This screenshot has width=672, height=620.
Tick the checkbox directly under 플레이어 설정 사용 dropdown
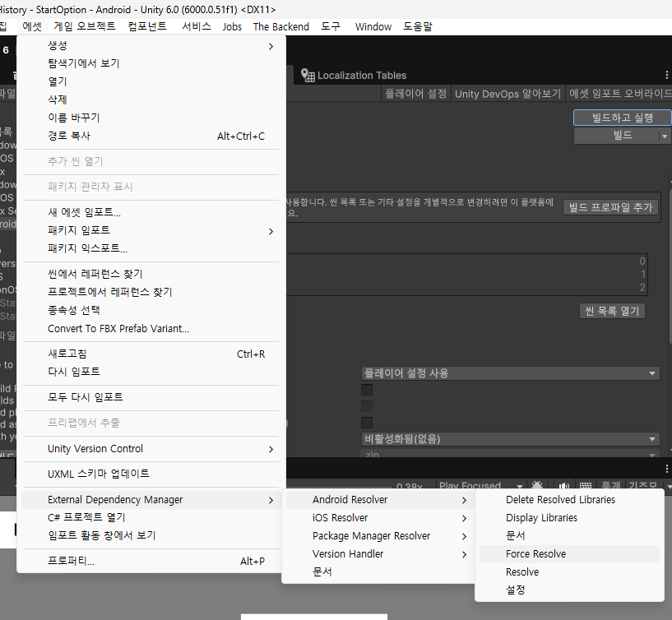(x=367, y=390)
